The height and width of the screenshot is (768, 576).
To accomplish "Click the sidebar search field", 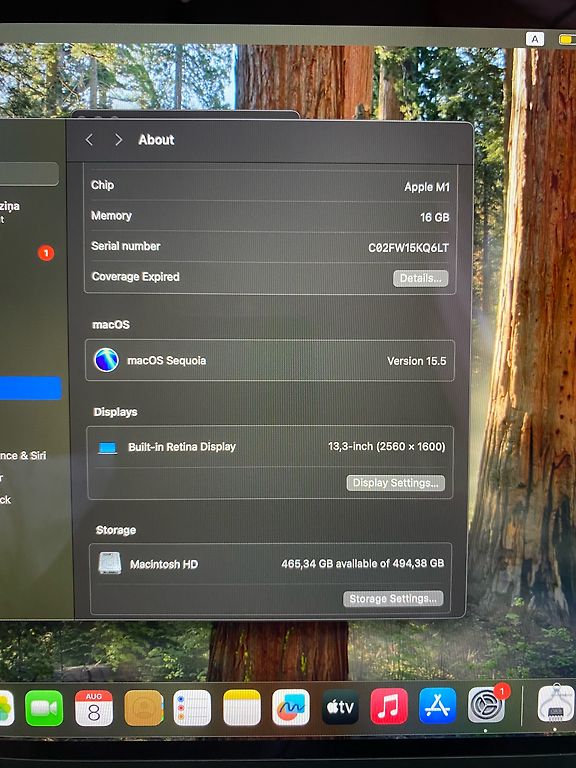I will click(x=29, y=174).
